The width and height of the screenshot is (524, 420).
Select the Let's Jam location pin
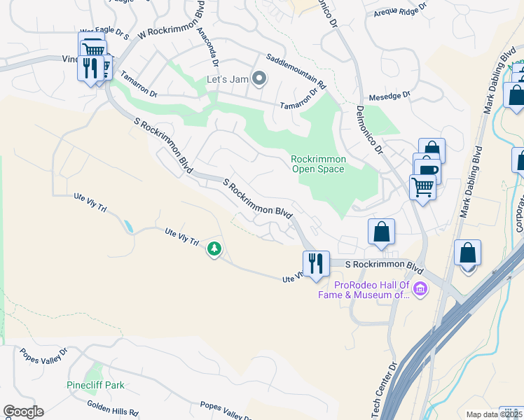coord(259,80)
